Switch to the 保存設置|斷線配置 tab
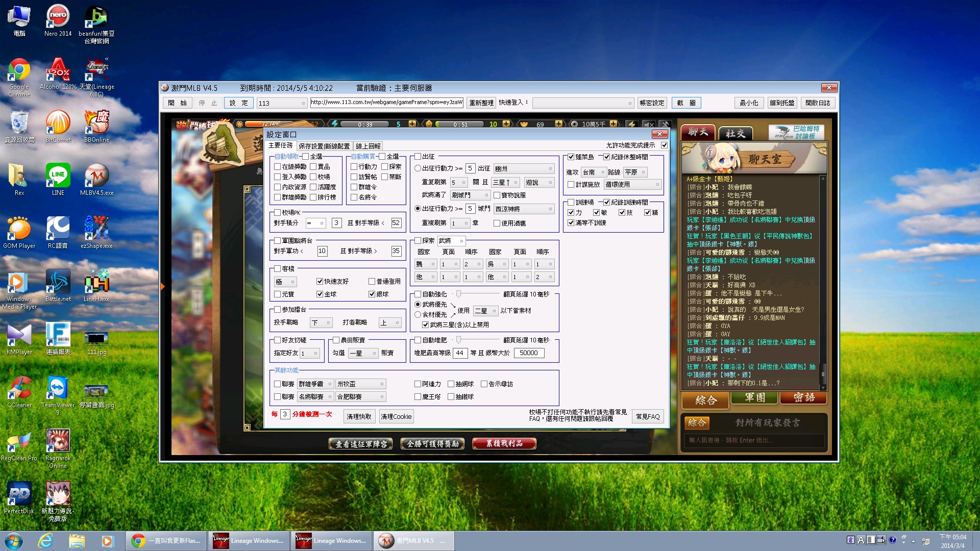 coord(325,146)
